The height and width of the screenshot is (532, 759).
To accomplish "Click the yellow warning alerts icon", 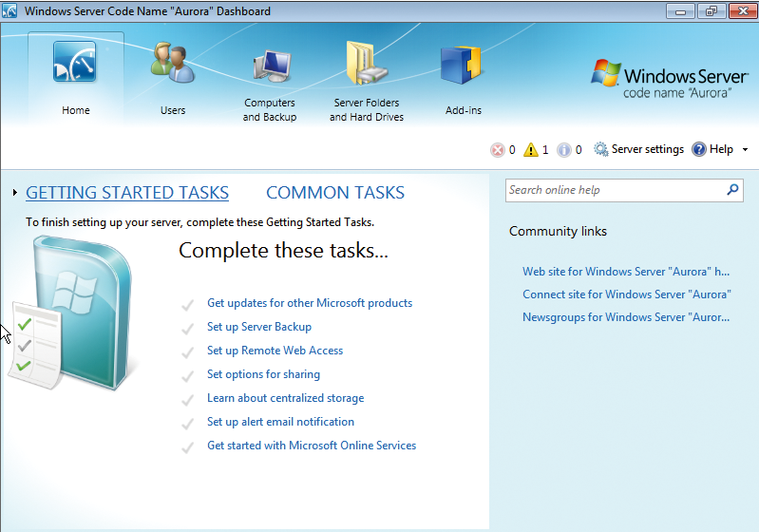I will click(x=531, y=149).
